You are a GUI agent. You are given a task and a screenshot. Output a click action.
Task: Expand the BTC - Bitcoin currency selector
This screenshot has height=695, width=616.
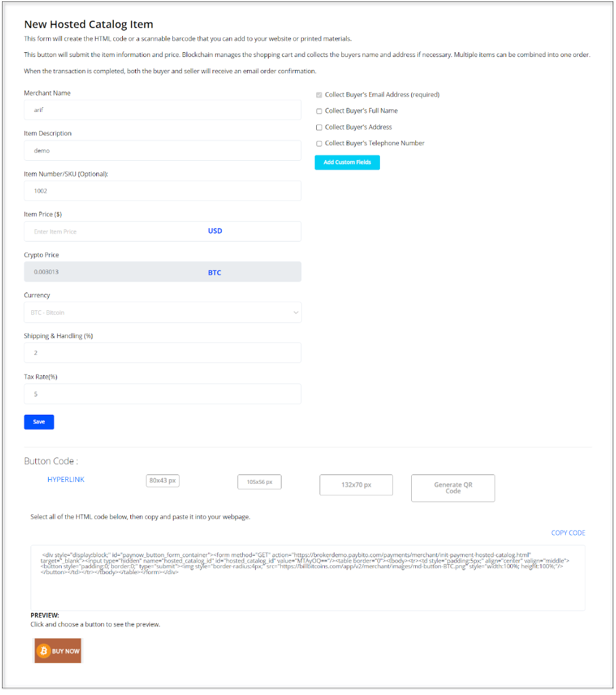(164, 312)
